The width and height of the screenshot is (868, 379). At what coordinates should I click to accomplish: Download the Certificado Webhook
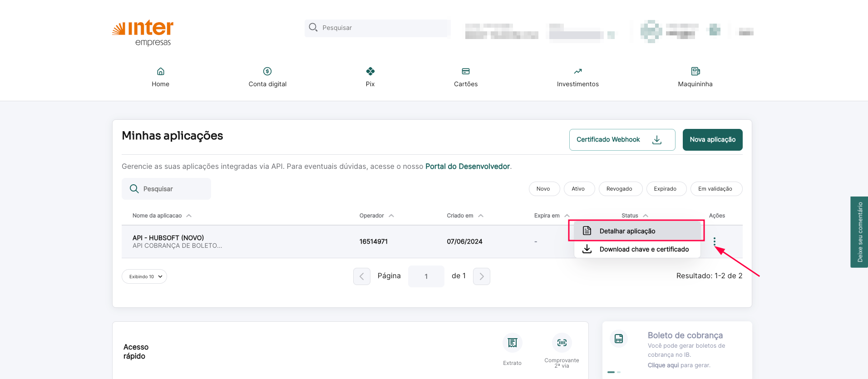click(622, 140)
